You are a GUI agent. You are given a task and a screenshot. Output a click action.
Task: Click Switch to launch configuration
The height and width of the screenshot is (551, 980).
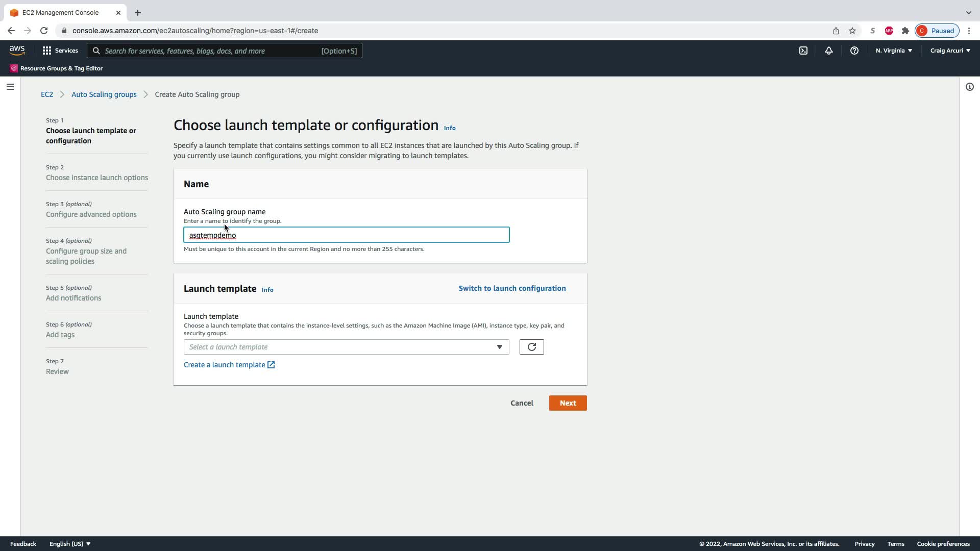512,288
